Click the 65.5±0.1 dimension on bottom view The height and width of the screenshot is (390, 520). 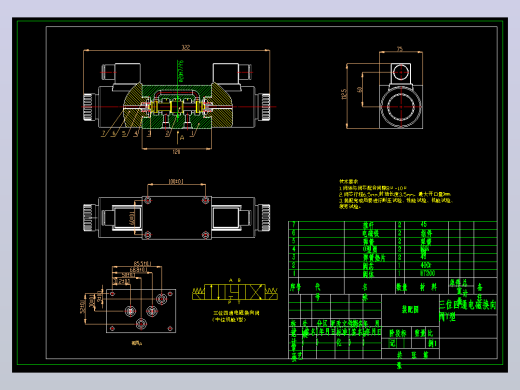coord(142,263)
